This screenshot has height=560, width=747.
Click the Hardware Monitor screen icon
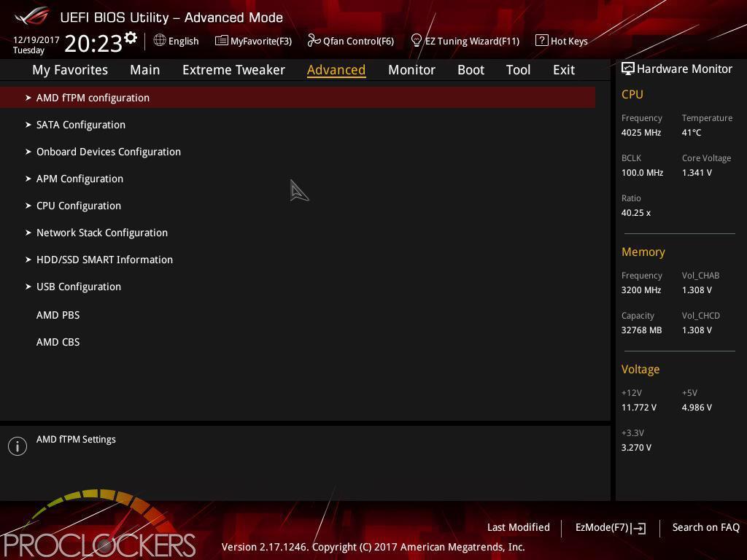click(628, 69)
